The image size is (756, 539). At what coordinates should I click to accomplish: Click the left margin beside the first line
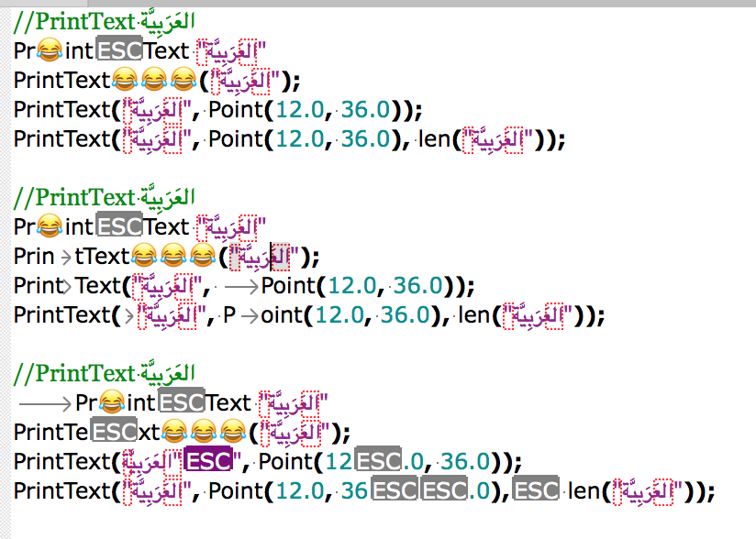point(5,21)
